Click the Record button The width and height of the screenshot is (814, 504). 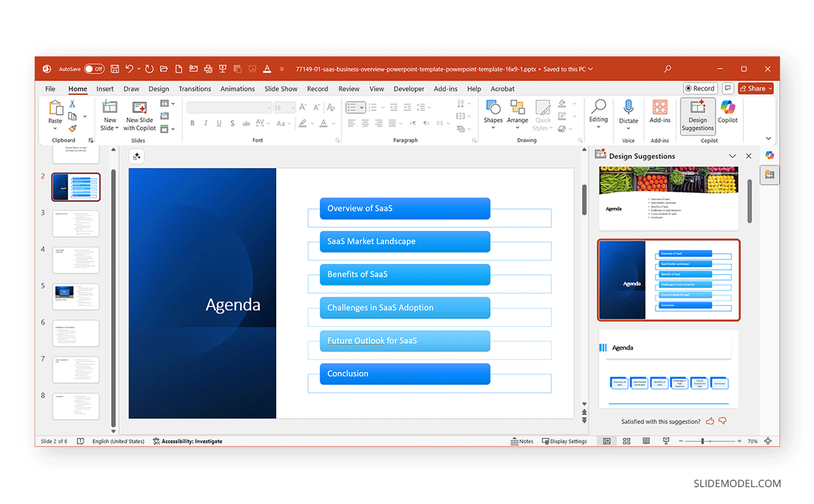[700, 88]
